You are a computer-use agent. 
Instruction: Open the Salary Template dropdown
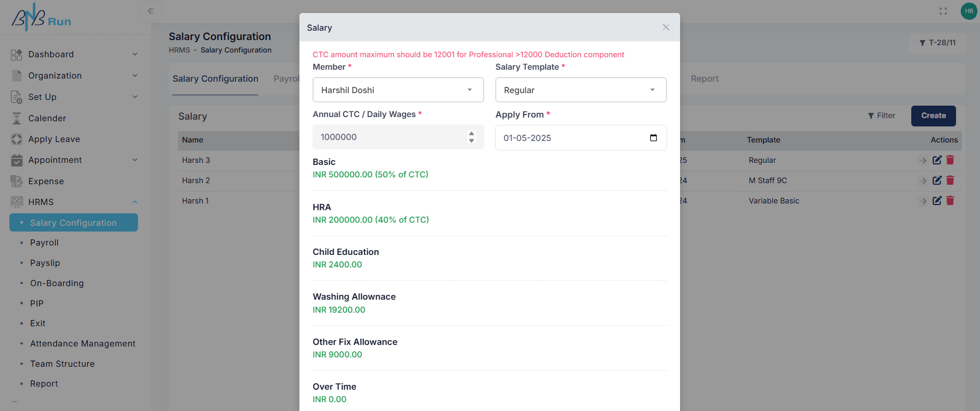(x=581, y=90)
